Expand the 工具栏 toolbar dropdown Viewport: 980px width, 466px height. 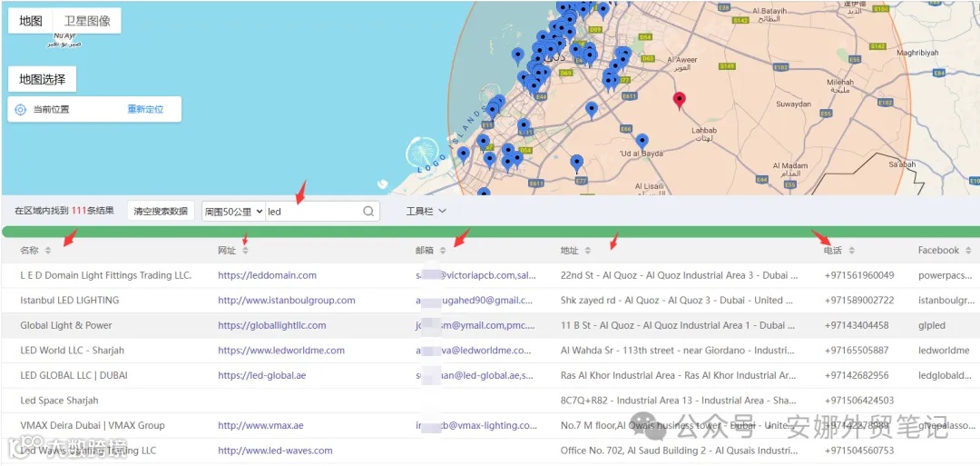(426, 212)
